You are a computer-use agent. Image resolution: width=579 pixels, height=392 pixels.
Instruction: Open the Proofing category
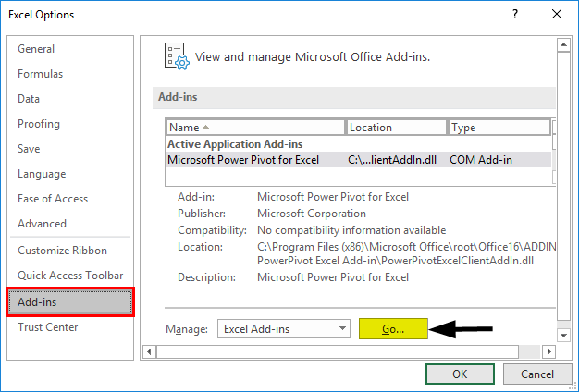[x=70, y=124]
